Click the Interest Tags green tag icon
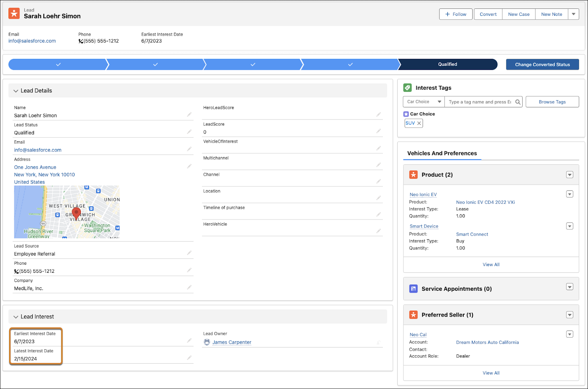This screenshot has width=588, height=389. pyautogui.click(x=407, y=88)
